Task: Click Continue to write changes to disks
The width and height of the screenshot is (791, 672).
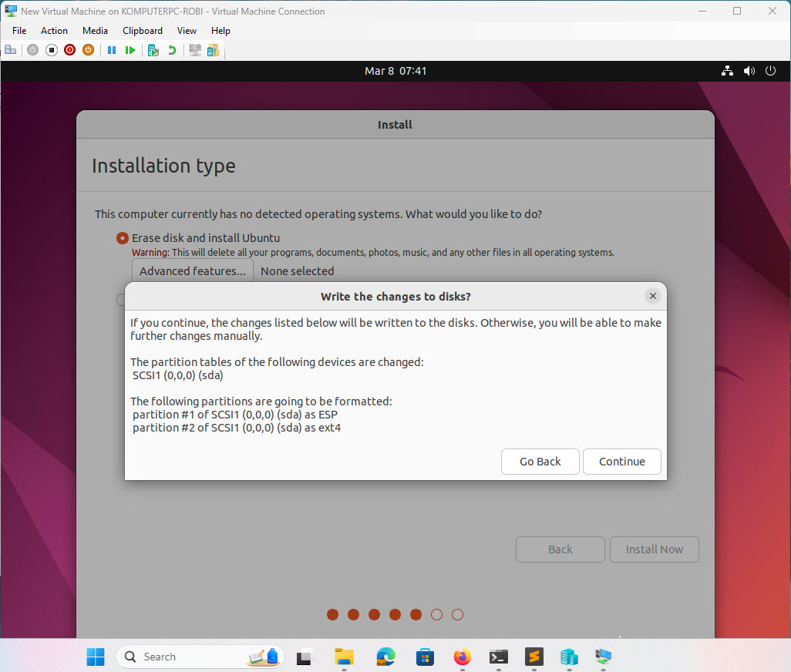Action: 621,461
